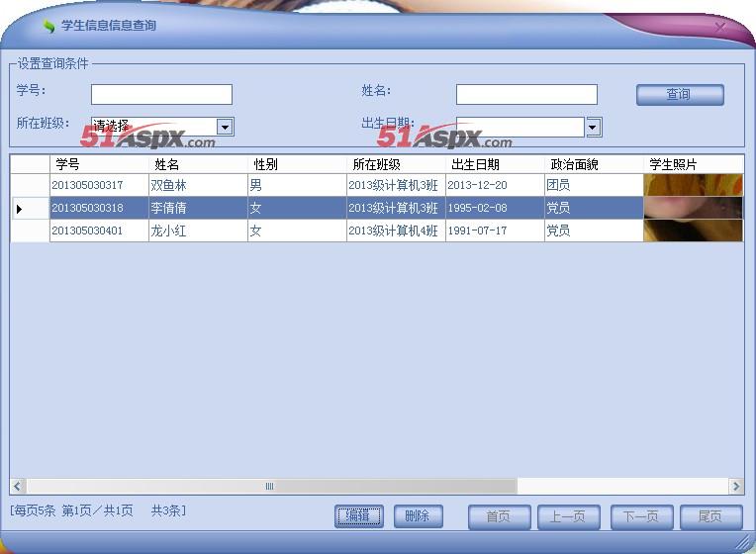Click gender cell 女 in 龙小红 row
This screenshot has width=756, height=554.
297,231
